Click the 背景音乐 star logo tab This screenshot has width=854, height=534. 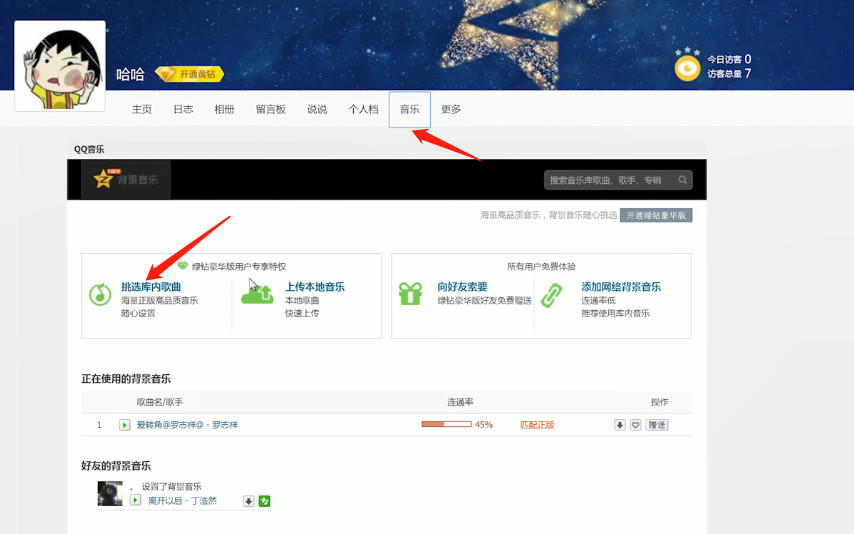126,179
